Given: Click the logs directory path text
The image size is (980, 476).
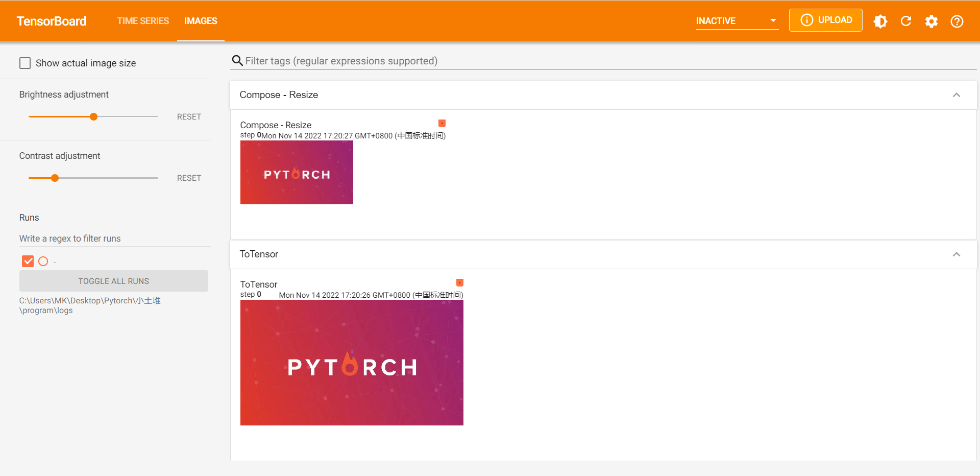Looking at the screenshot, I should pyautogui.click(x=90, y=305).
